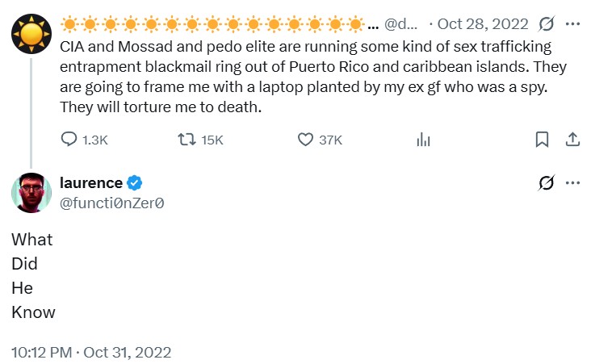Click the laurence display name
This screenshot has width=591, height=364.
(x=90, y=183)
